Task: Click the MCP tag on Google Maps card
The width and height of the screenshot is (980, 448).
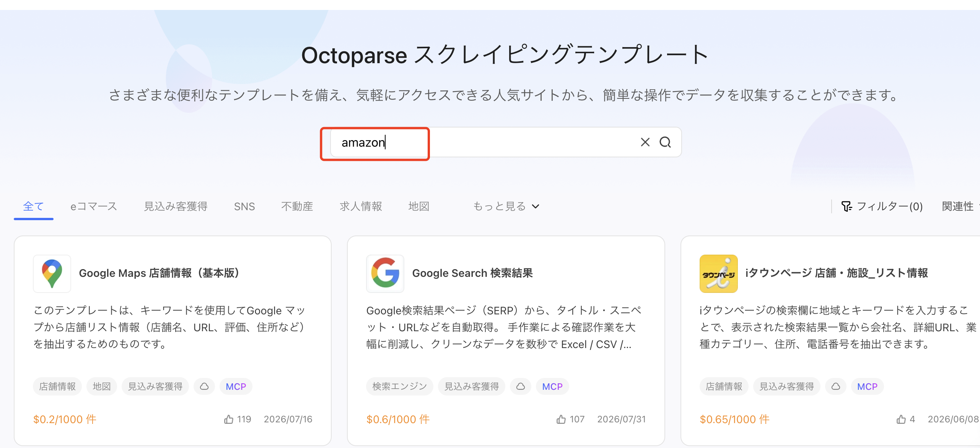Action: pos(236,386)
